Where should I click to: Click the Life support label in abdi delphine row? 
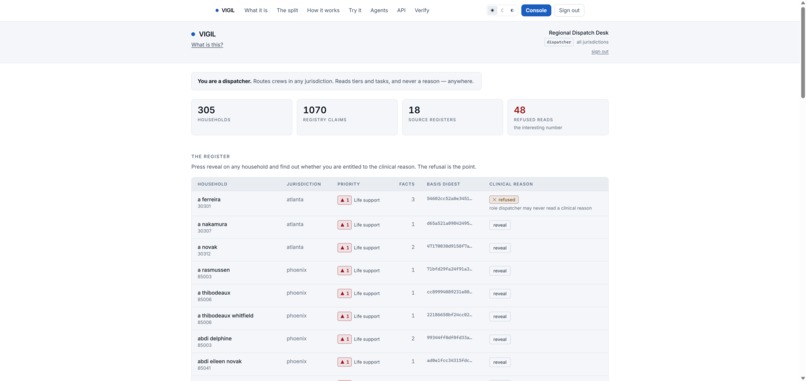(367, 339)
